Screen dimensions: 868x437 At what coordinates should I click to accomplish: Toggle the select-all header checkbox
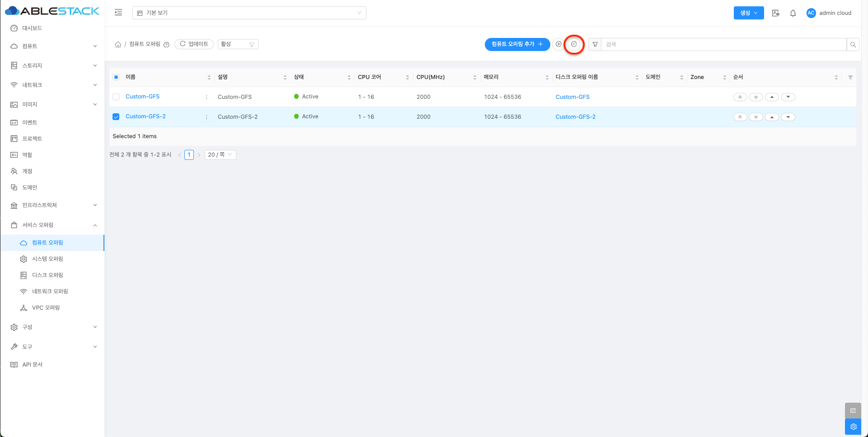coord(116,77)
